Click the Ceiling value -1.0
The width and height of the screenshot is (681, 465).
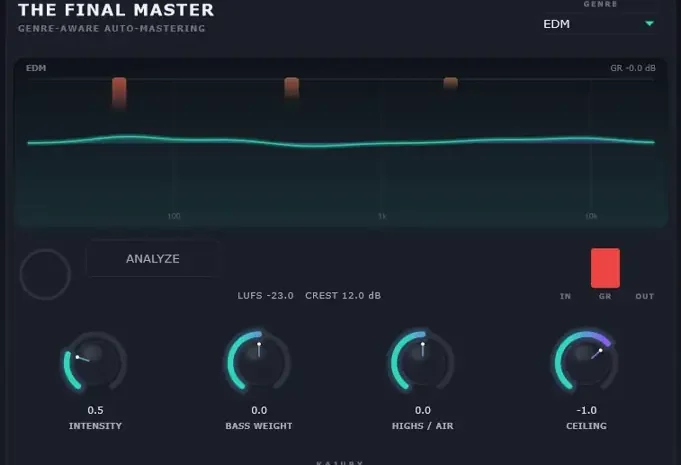[586, 410]
